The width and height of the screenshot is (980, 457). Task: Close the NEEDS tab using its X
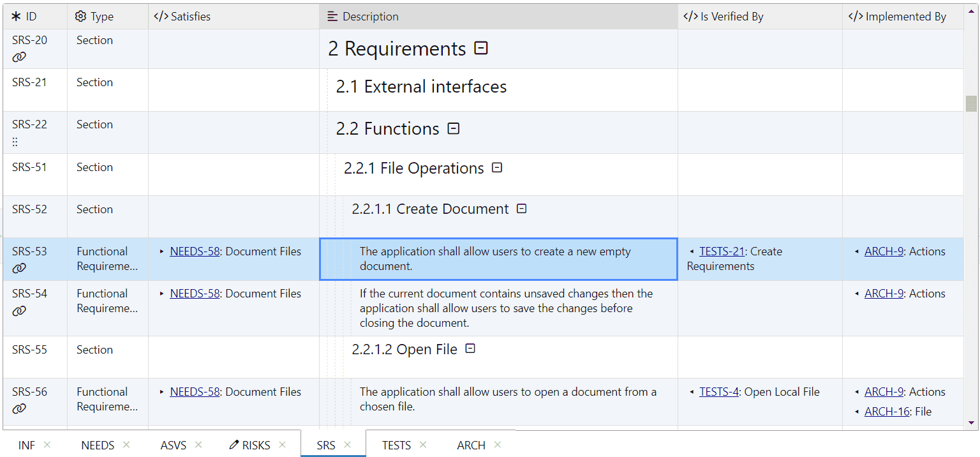coord(126,445)
